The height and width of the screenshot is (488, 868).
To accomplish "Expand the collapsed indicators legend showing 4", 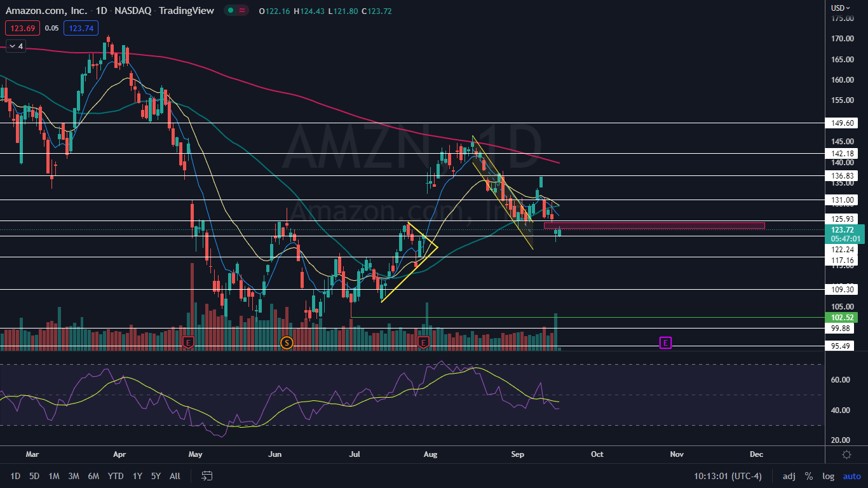I will 15,46.
